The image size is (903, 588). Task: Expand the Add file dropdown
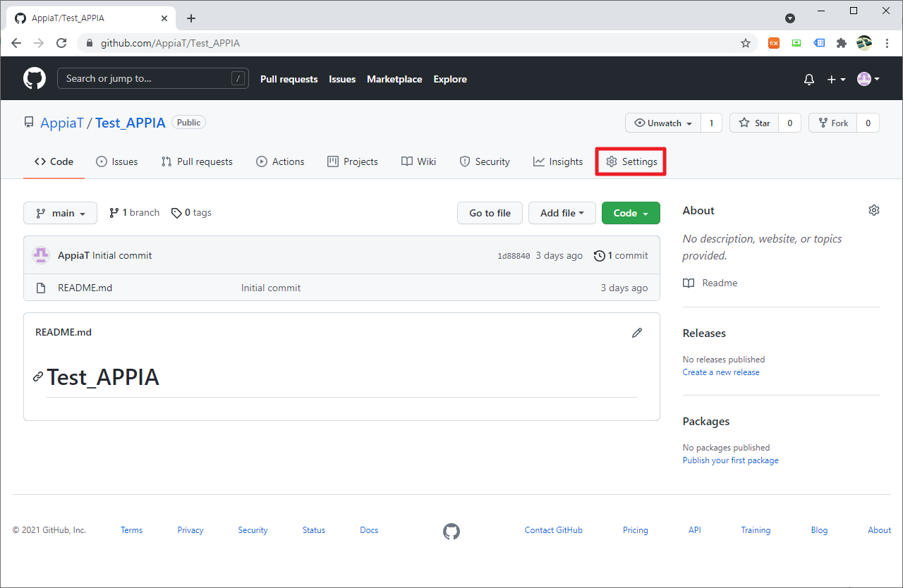point(562,213)
